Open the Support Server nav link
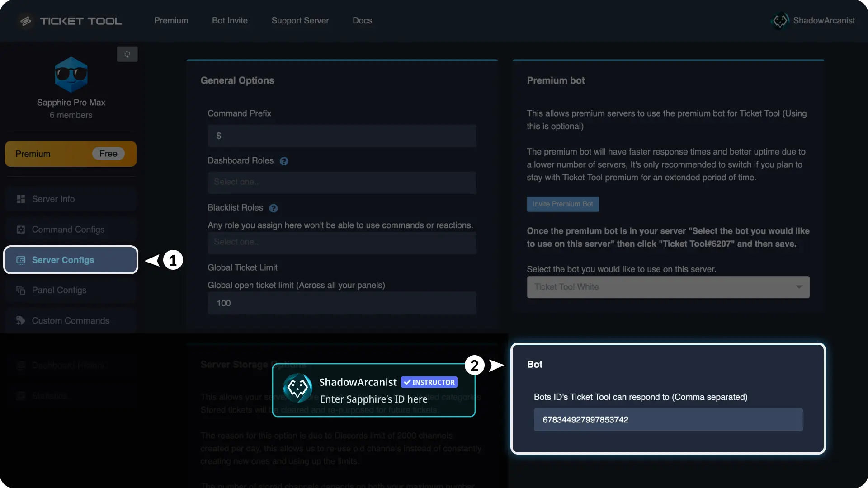Screen dimensions: 868x488 click(300, 21)
